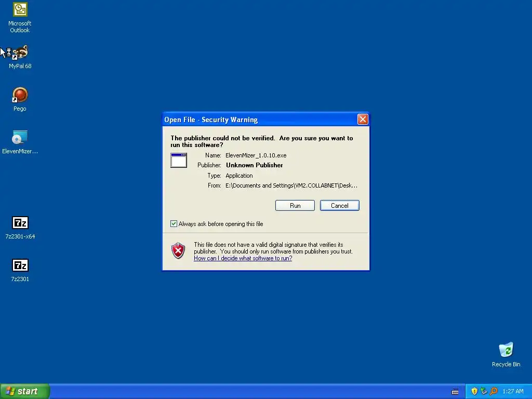Open How can I decide what software link
Image resolution: width=532 pixels, height=399 pixels.
(x=243, y=258)
